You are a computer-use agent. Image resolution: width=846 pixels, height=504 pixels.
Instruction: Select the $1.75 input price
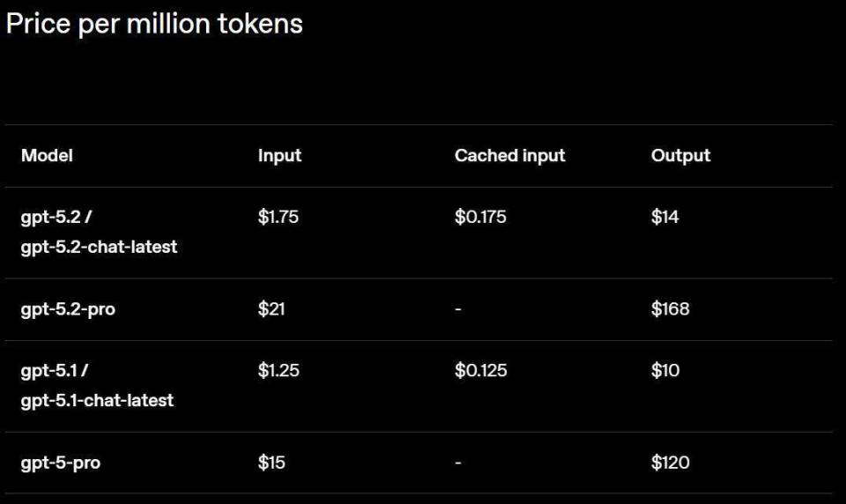[278, 217]
